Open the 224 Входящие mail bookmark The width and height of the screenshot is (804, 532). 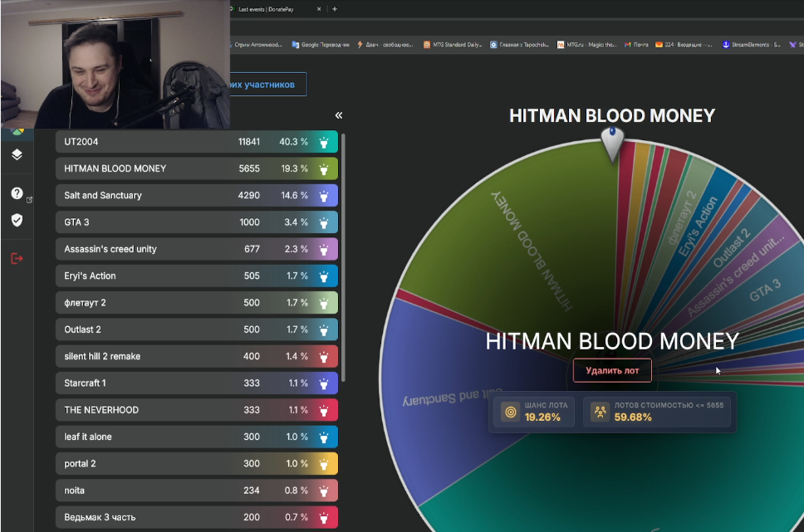(x=684, y=45)
